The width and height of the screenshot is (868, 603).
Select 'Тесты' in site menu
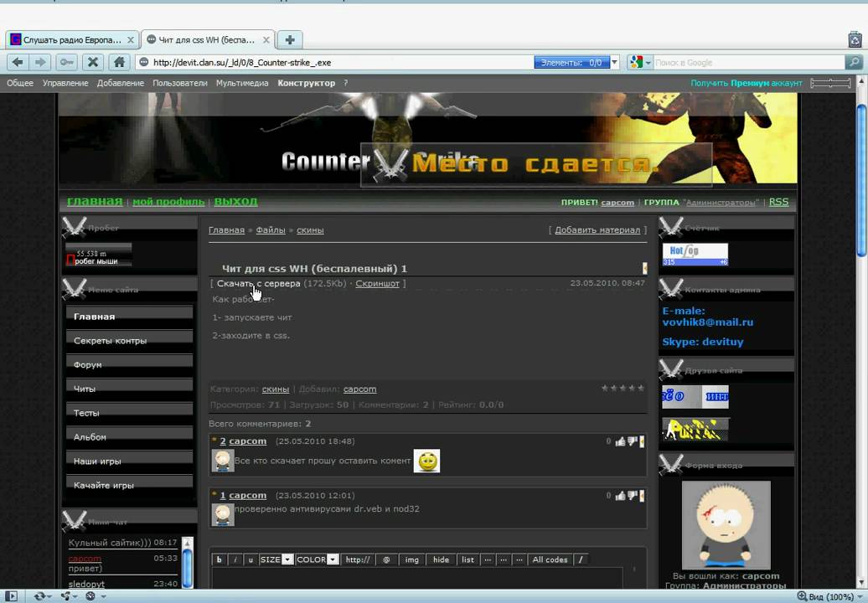pos(129,413)
